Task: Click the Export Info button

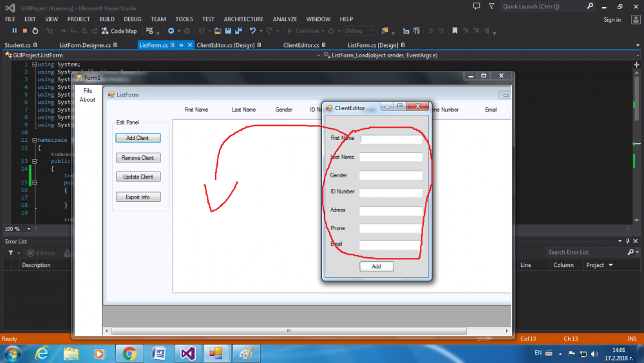Action: coord(138,197)
